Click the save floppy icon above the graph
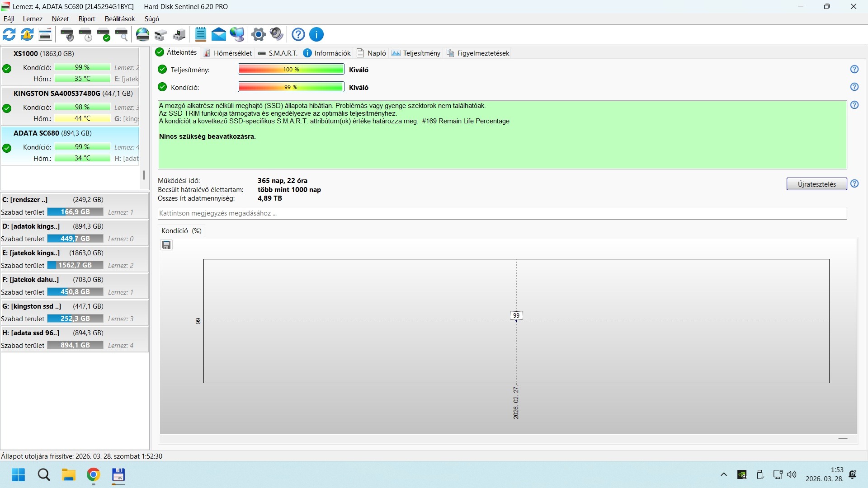Image resolution: width=868 pixels, height=488 pixels. [166, 245]
